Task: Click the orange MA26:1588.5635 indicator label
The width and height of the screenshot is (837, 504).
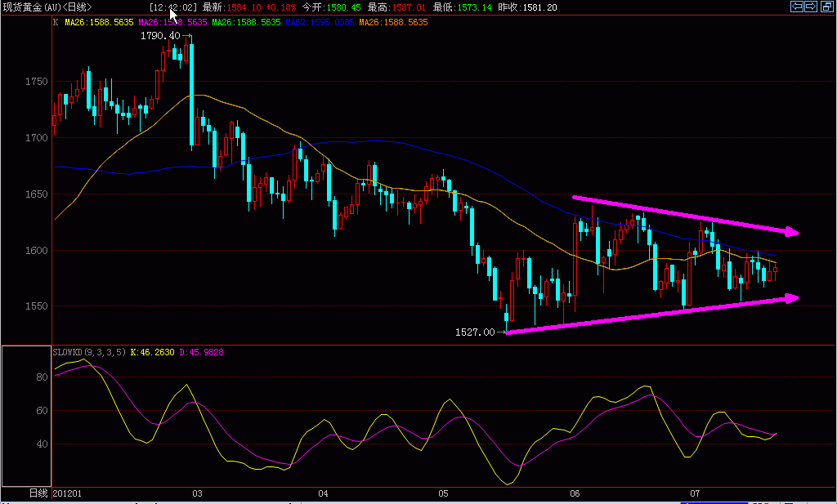Action: click(x=393, y=22)
